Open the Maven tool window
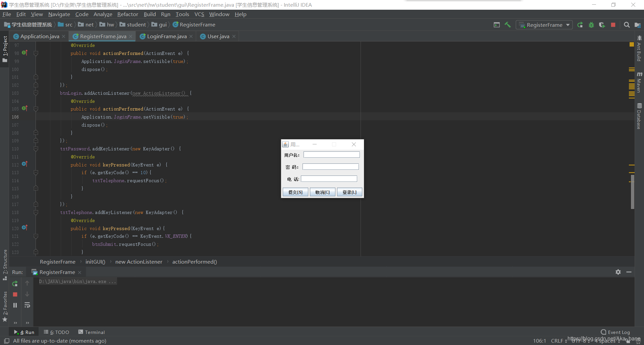Screen dimensions: 644x345 639,82
